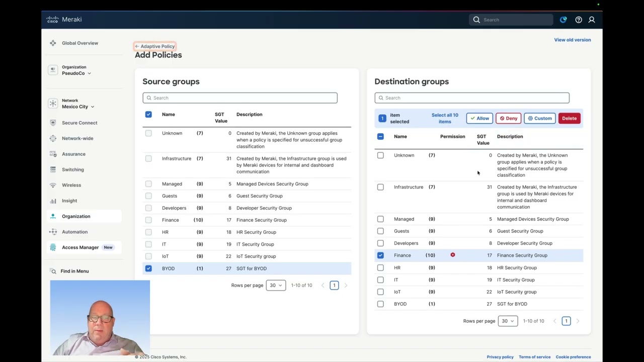The image size is (644, 362).
Task: Click the Assurance sidebar icon
Action: 53,154
